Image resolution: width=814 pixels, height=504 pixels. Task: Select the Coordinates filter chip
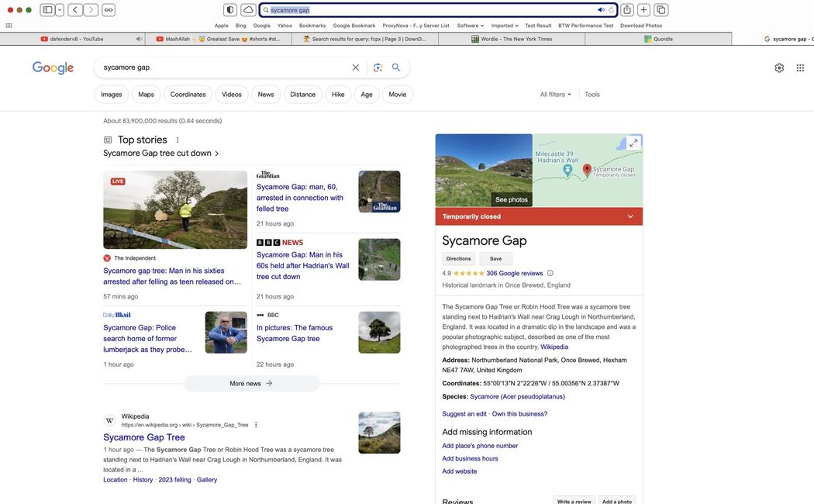pyautogui.click(x=188, y=95)
